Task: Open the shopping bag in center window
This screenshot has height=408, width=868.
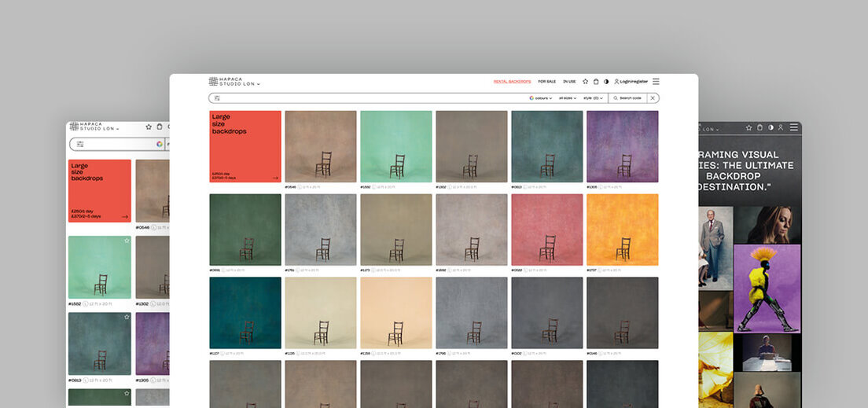Action: click(596, 82)
